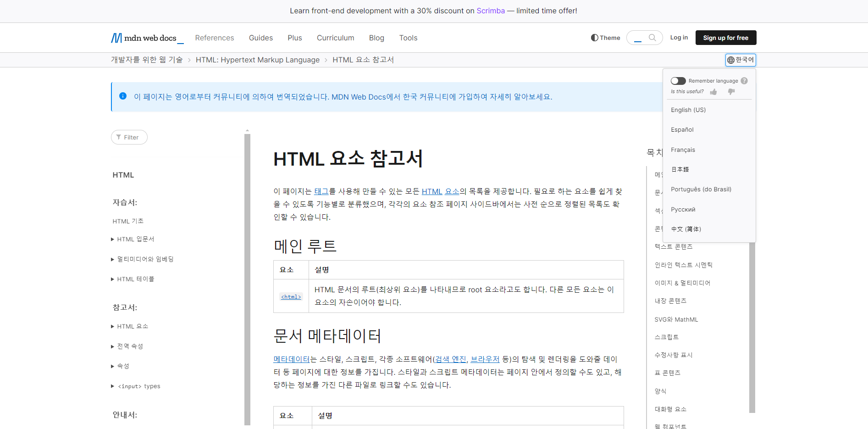Screen dimensions: 868x429
Task: Click the sidebar Filter input field
Action: (129, 137)
